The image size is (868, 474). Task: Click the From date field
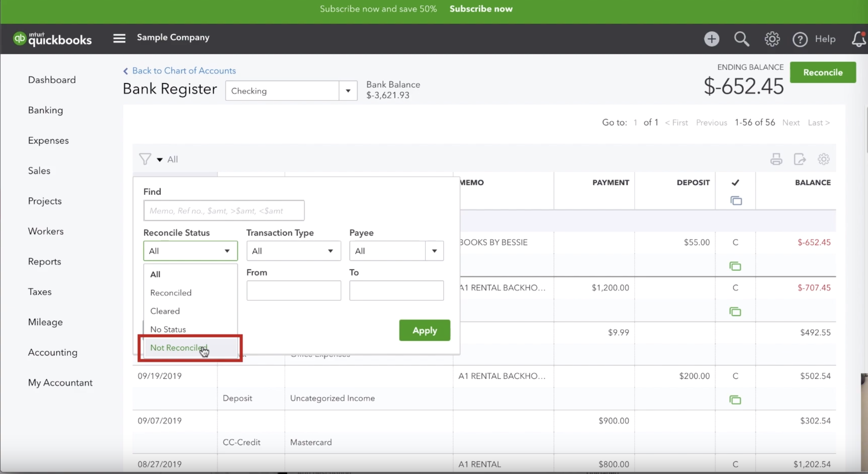293,290
